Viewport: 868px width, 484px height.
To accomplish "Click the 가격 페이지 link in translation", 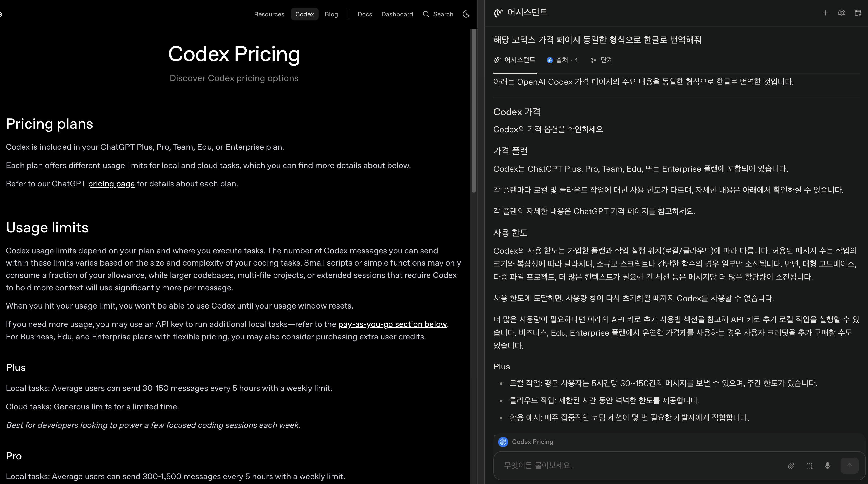I will pos(629,211).
